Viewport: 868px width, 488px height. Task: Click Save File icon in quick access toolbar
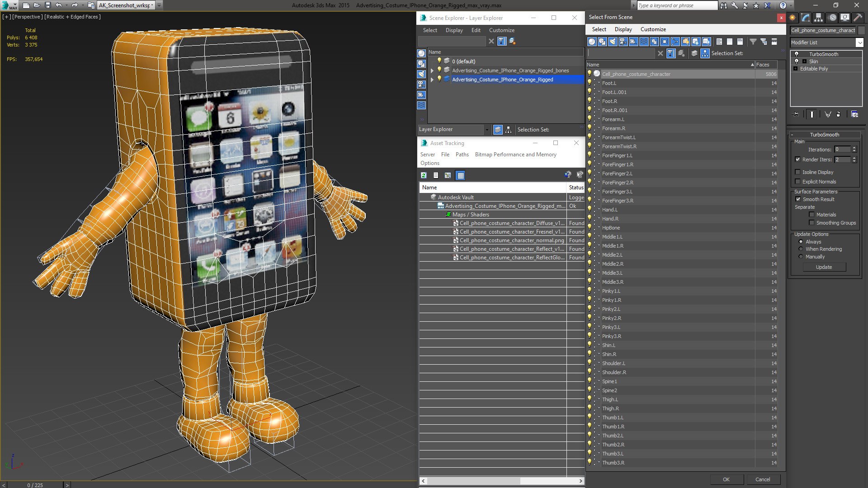click(x=47, y=5)
